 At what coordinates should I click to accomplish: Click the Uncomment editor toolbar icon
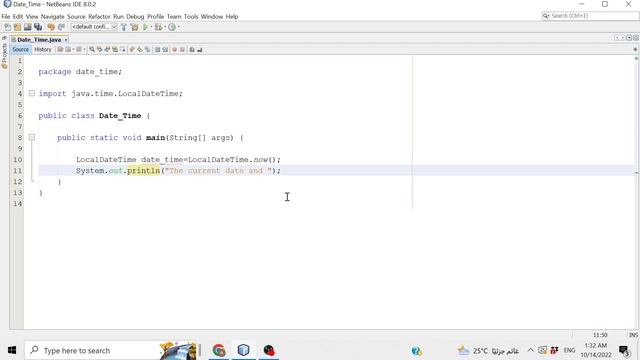point(200,49)
